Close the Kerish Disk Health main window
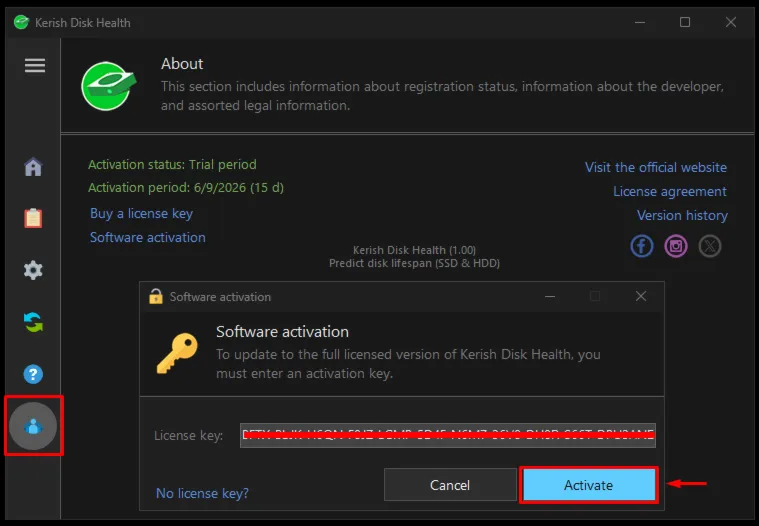This screenshot has width=759, height=526. pos(731,22)
